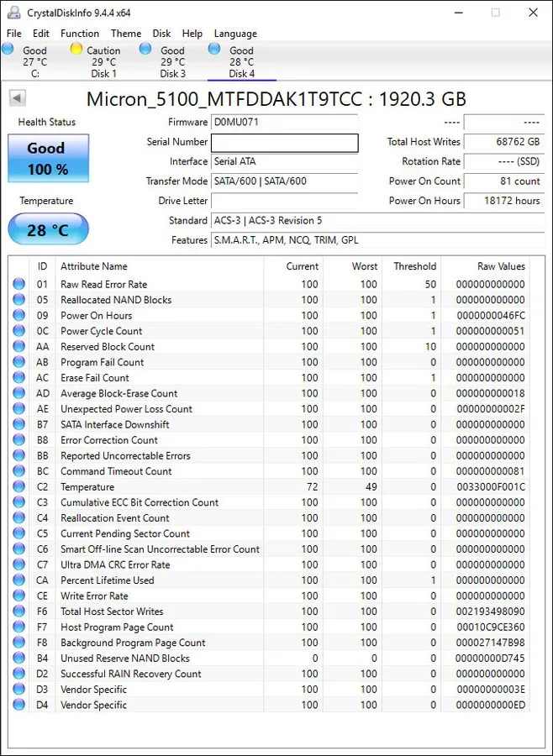Click status icon for SATA Interface Downshift

[18, 424]
